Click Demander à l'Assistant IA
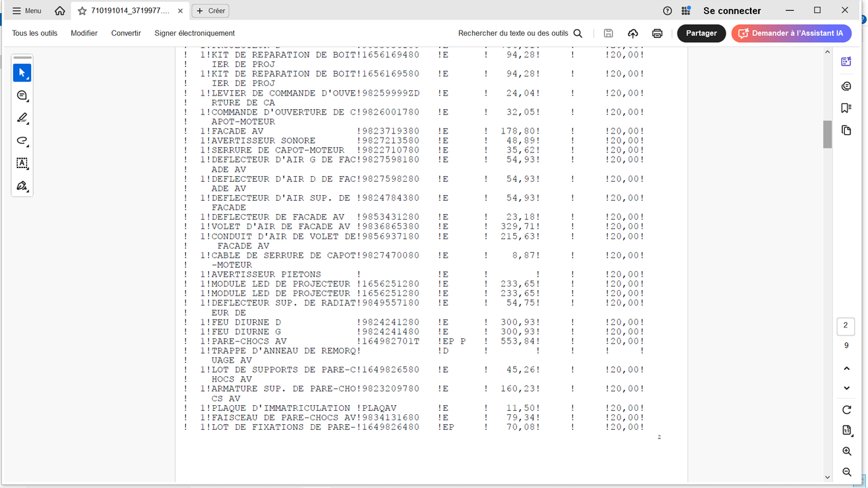Image resolution: width=868 pixels, height=488 pixels. coord(791,33)
